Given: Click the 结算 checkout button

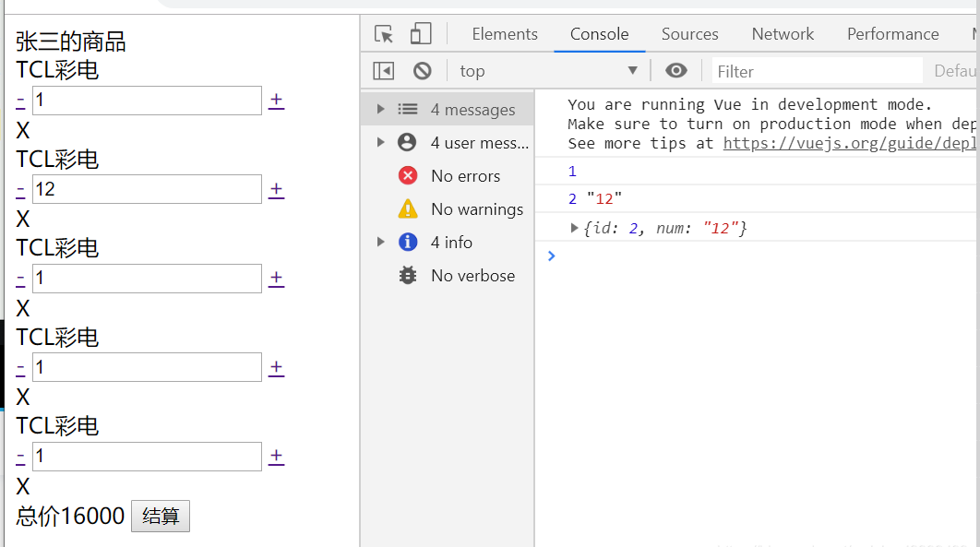Looking at the screenshot, I should pos(161,516).
